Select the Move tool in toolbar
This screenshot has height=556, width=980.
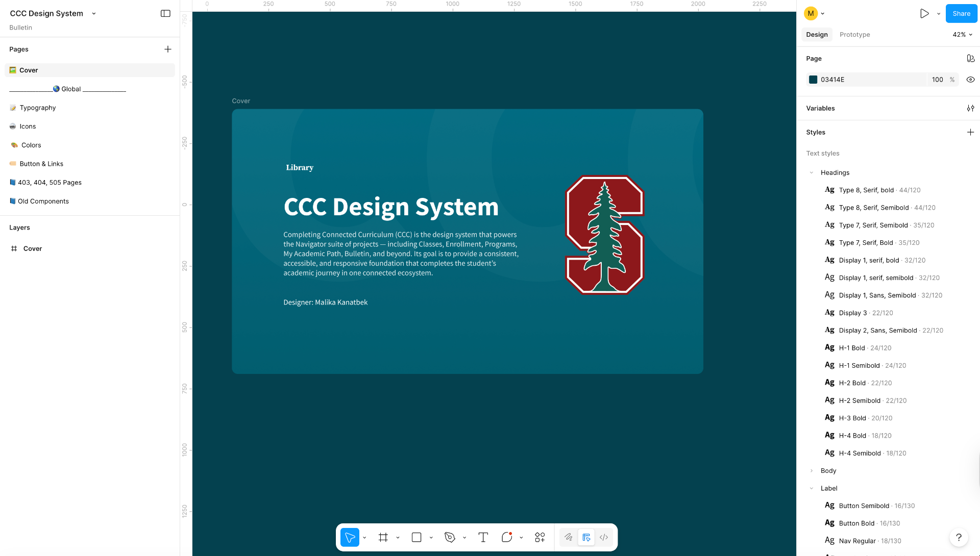[x=350, y=537]
